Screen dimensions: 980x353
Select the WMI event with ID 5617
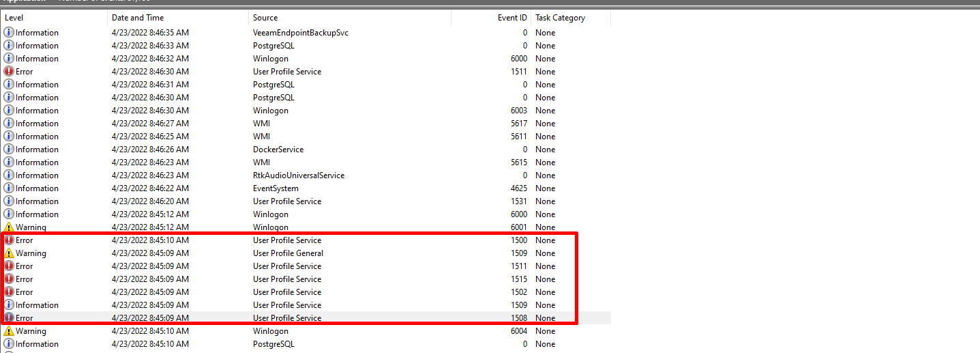click(261, 124)
